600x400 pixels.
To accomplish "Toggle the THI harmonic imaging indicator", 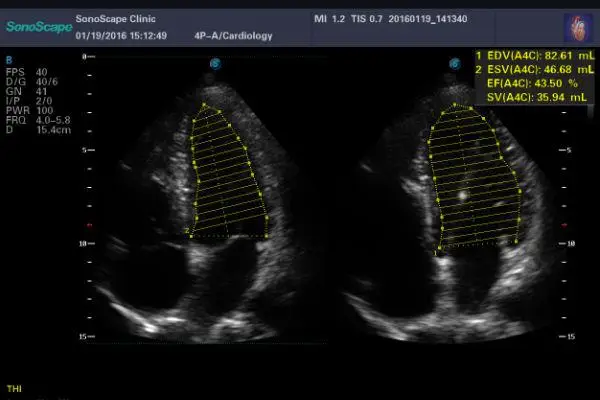I will [x=14, y=387].
